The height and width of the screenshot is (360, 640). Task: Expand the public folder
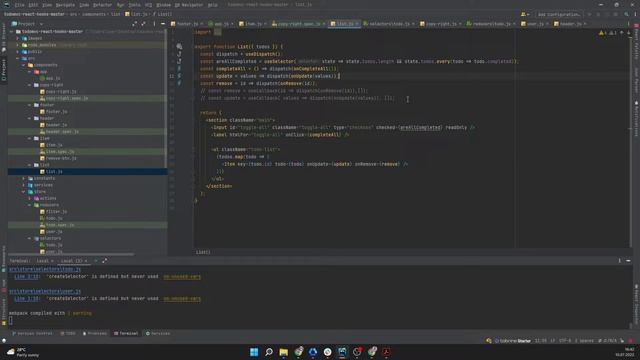[18, 52]
